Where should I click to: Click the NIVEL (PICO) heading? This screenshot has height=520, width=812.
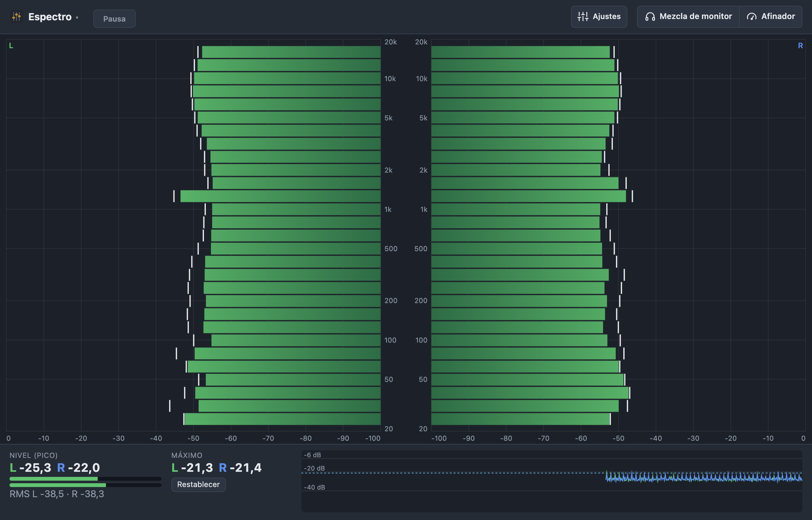point(33,456)
